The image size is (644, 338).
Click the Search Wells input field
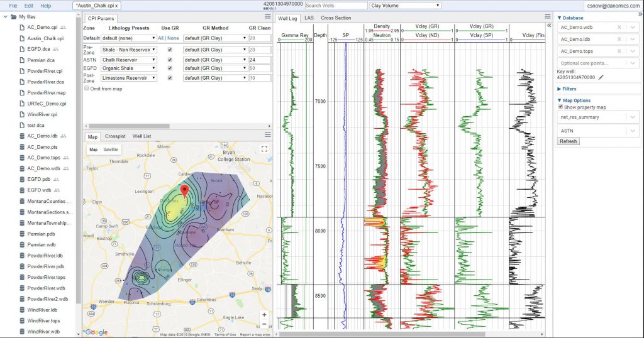click(x=336, y=6)
